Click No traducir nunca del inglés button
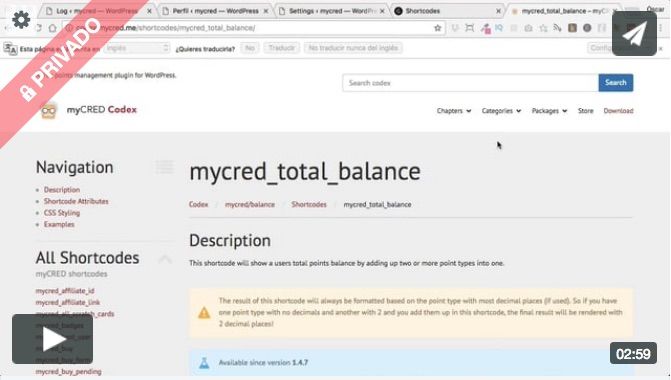The height and width of the screenshot is (380, 671). tap(353, 48)
